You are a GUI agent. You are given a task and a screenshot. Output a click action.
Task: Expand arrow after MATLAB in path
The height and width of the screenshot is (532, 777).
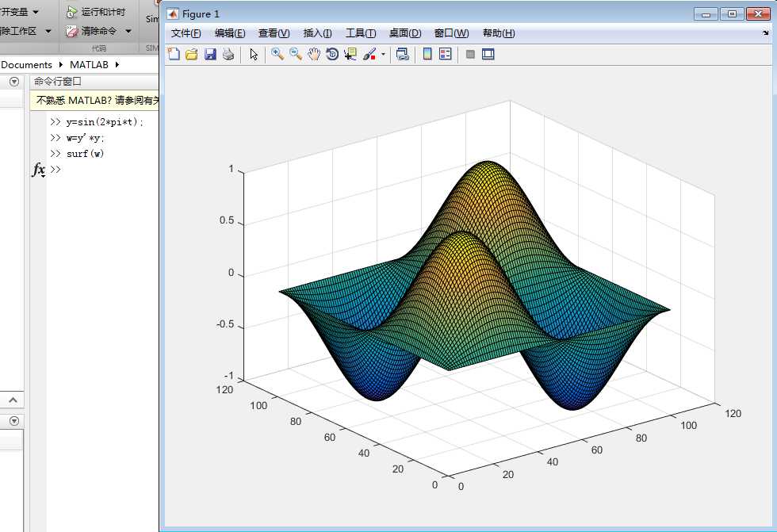[117, 65]
